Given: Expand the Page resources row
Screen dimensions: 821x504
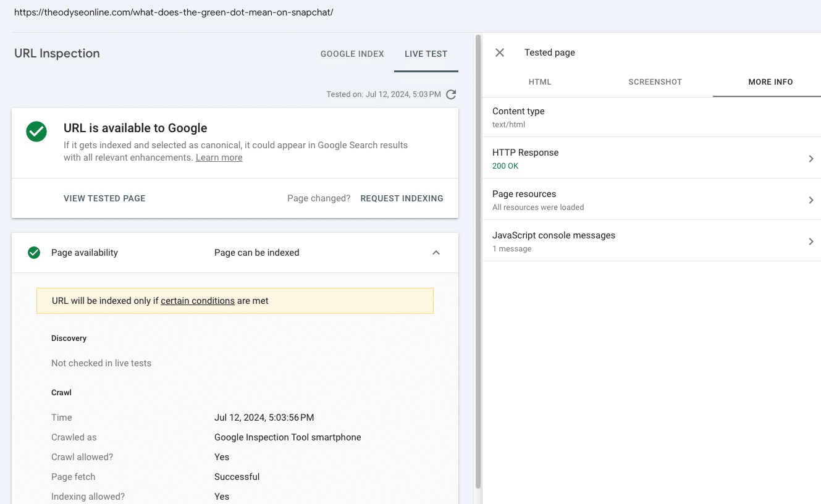Looking at the screenshot, I should (810, 200).
